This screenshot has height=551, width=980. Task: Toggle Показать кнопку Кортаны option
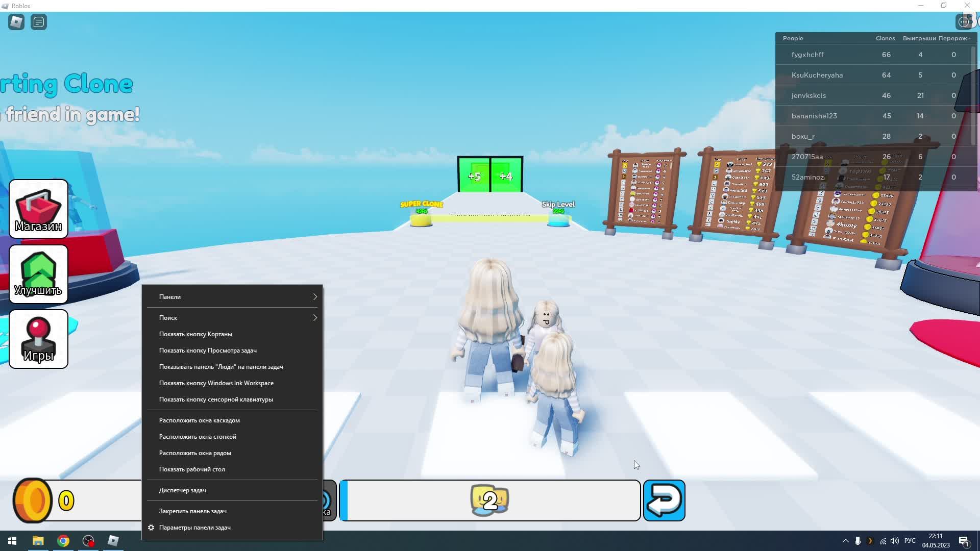[195, 334]
